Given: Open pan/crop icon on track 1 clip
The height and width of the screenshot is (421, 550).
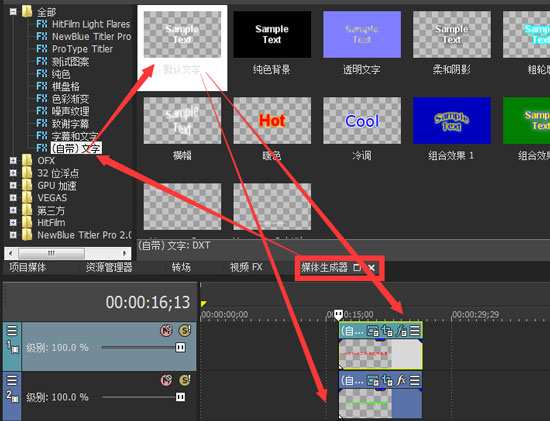Looking at the screenshot, I should (x=387, y=330).
